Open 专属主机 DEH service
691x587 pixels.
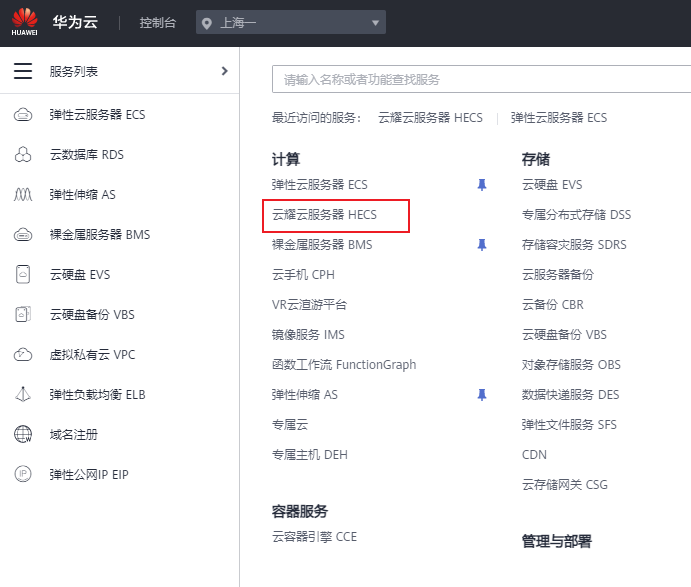tap(310, 454)
